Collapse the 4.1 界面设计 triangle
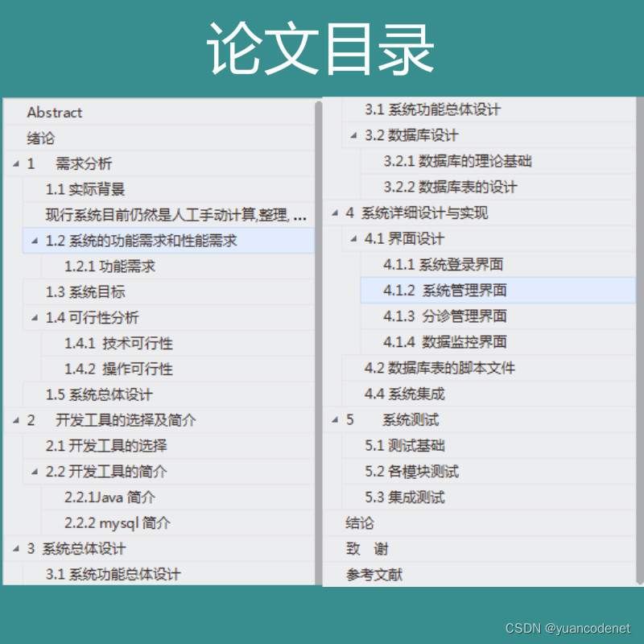Viewport: 644px width, 644px height. (353, 238)
